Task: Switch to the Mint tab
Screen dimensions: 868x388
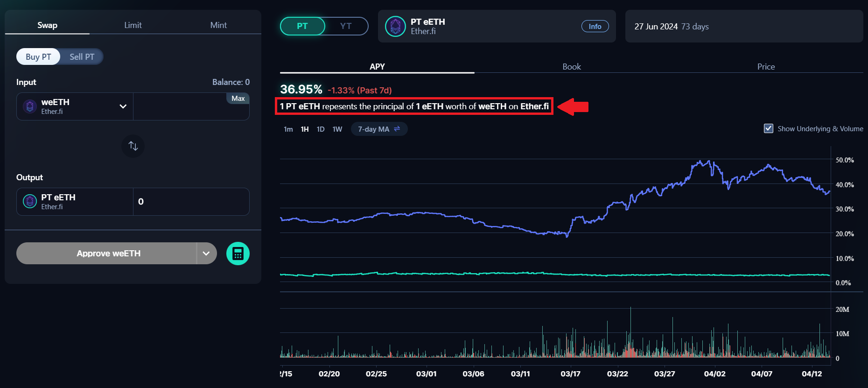Action: (x=218, y=25)
